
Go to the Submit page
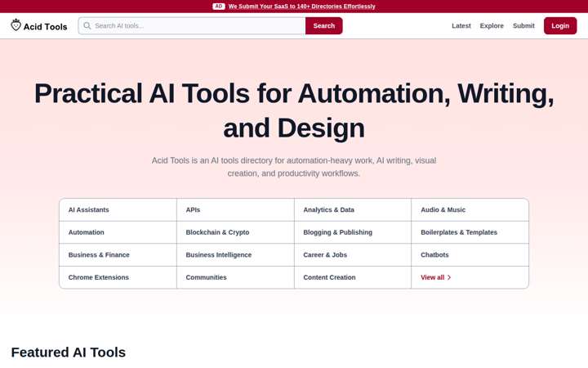click(523, 25)
